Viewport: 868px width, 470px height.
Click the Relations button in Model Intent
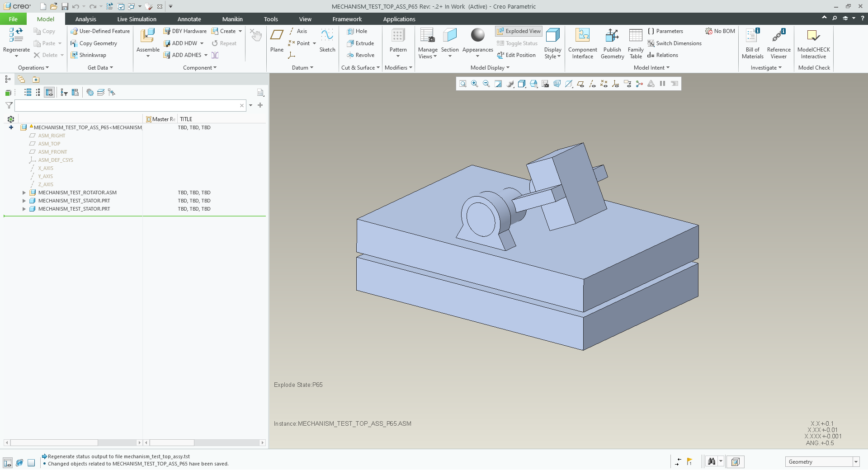point(663,55)
